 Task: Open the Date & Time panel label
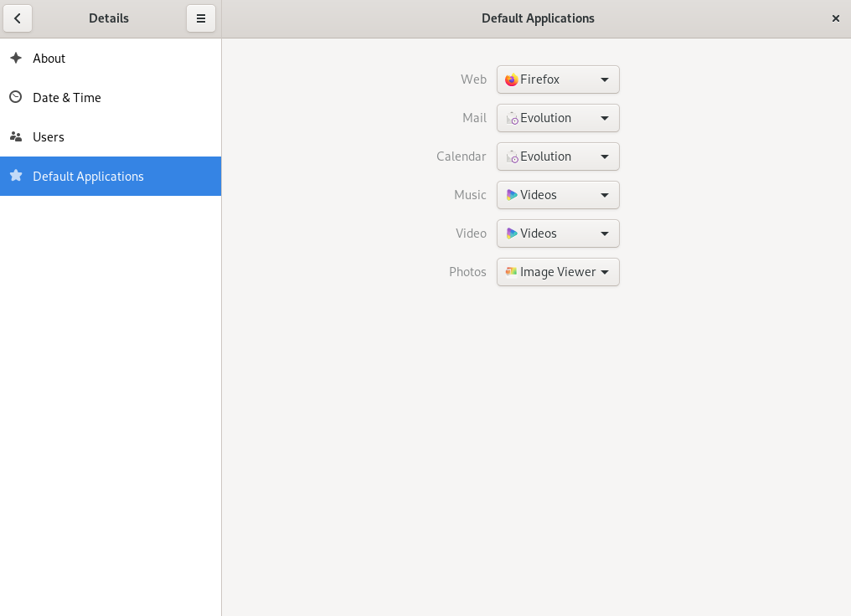tap(67, 98)
